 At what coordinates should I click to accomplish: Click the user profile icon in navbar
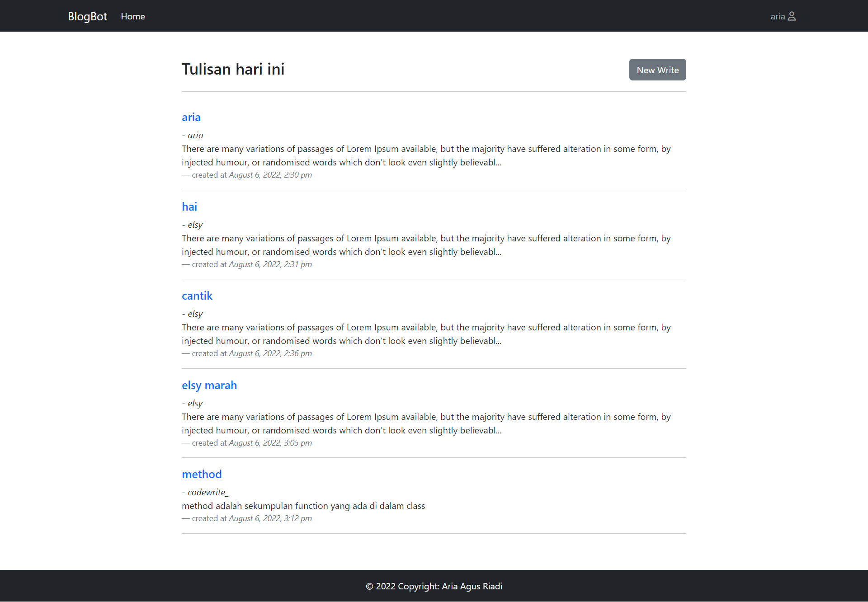pos(792,16)
